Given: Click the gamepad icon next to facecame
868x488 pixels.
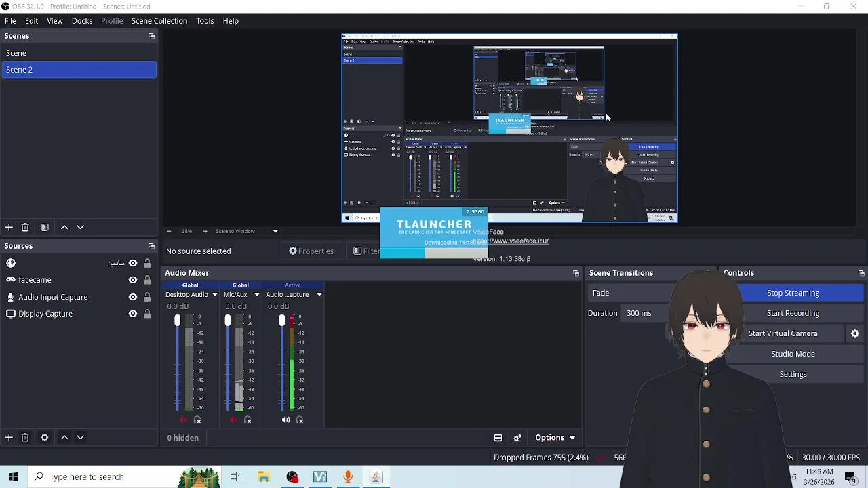Looking at the screenshot, I should (x=11, y=280).
